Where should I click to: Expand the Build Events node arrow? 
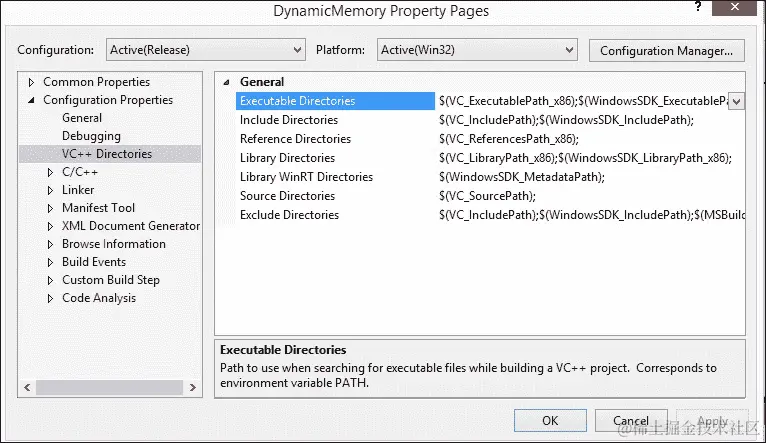[50, 262]
